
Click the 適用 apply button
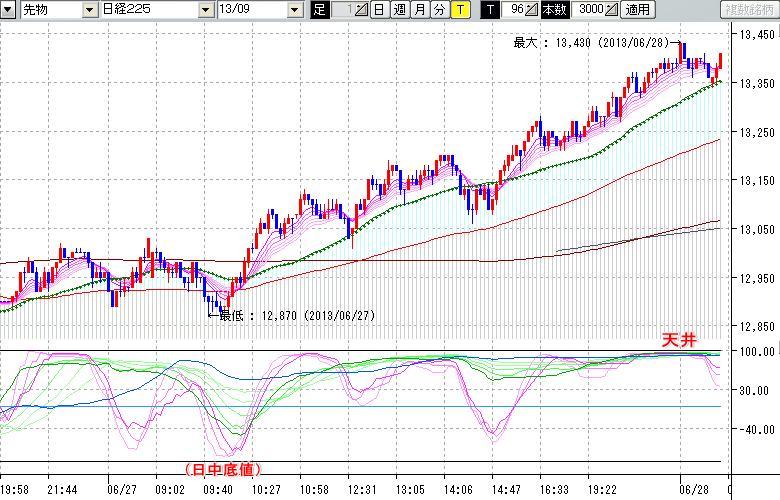637,10
